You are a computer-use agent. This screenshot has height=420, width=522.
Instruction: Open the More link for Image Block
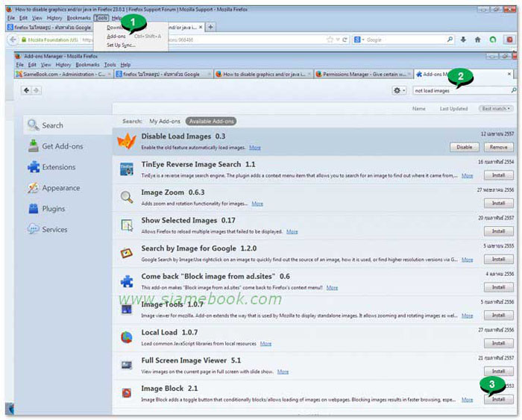(467, 399)
